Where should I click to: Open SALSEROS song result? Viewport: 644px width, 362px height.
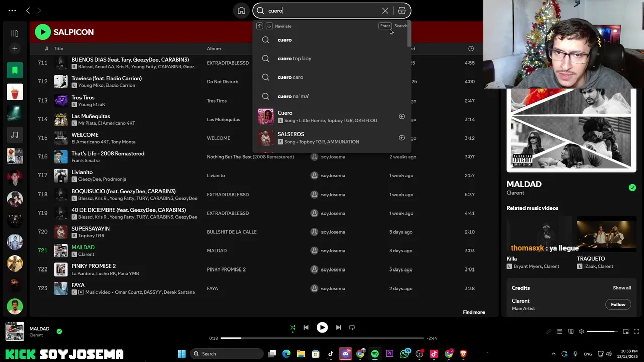pos(332,138)
